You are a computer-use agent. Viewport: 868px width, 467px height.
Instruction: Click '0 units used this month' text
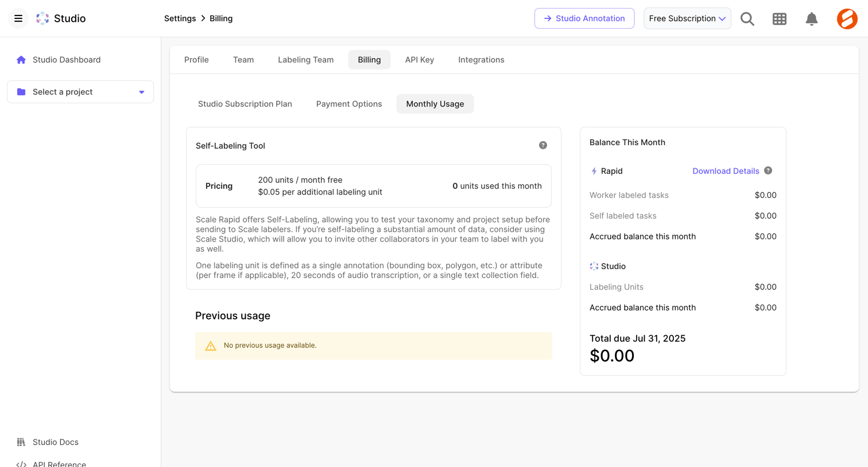[497, 186]
